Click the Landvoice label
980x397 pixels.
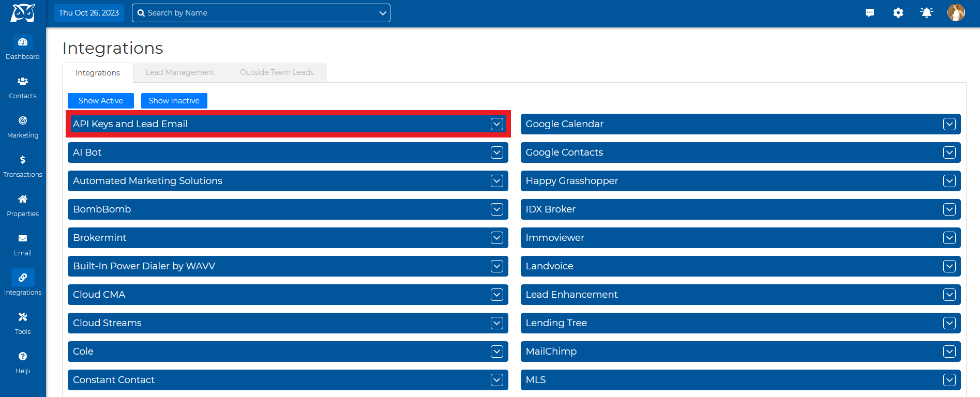click(x=550, y=266)
